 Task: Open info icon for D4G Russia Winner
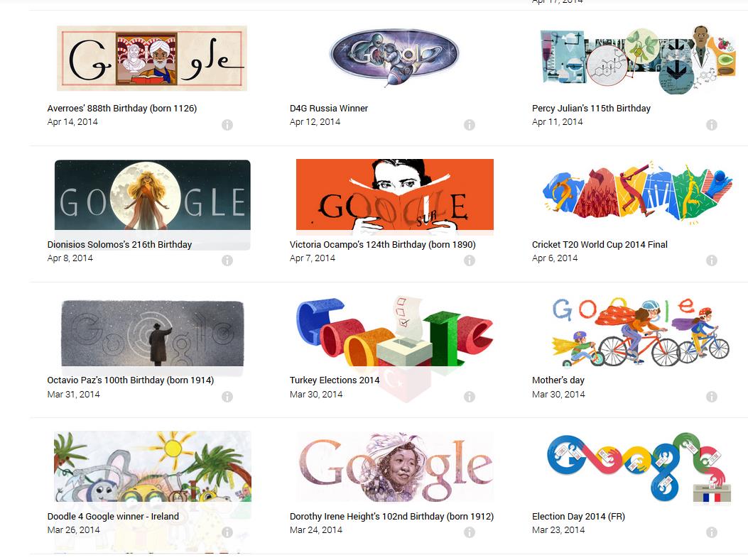click(470, 125)
